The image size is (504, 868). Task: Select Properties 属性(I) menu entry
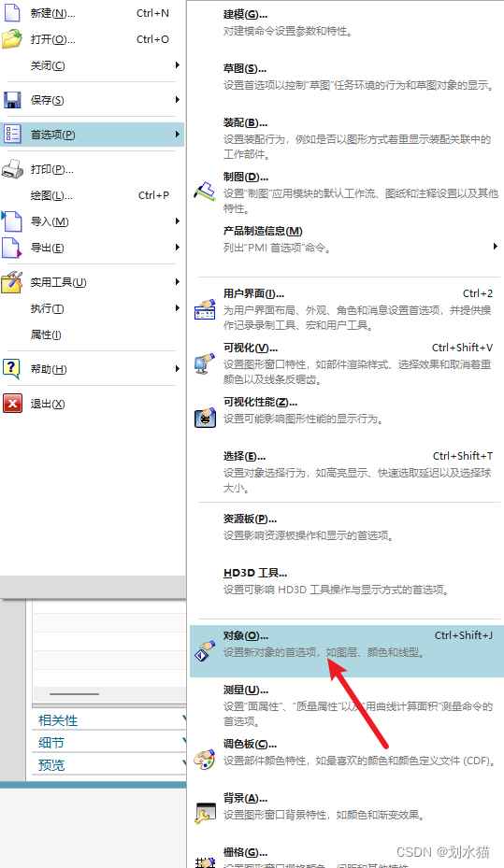(92, 334)
